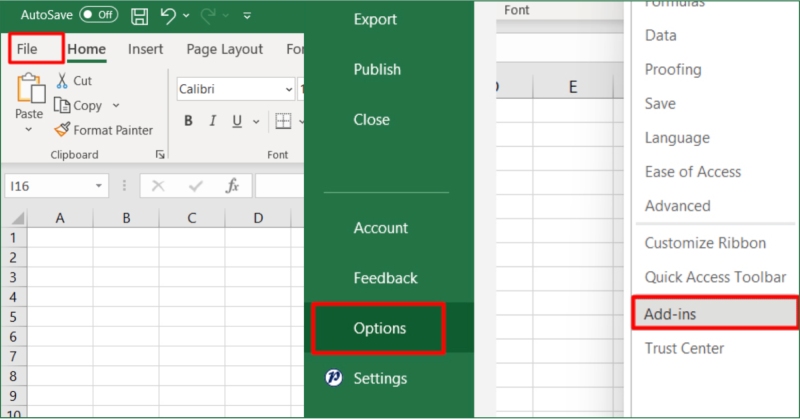Click the Cancel X formula bar icon
The width and height of the screenshot is (800, 419).
coord(158,186)
